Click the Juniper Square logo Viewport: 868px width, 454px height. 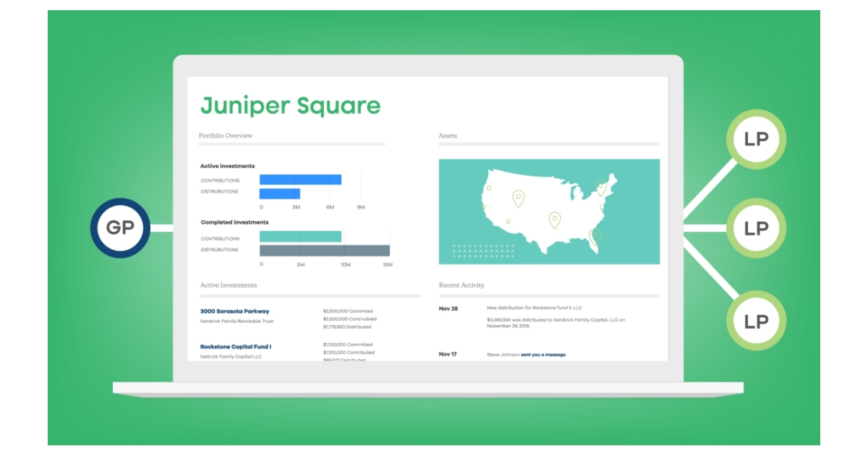point(292,106)
